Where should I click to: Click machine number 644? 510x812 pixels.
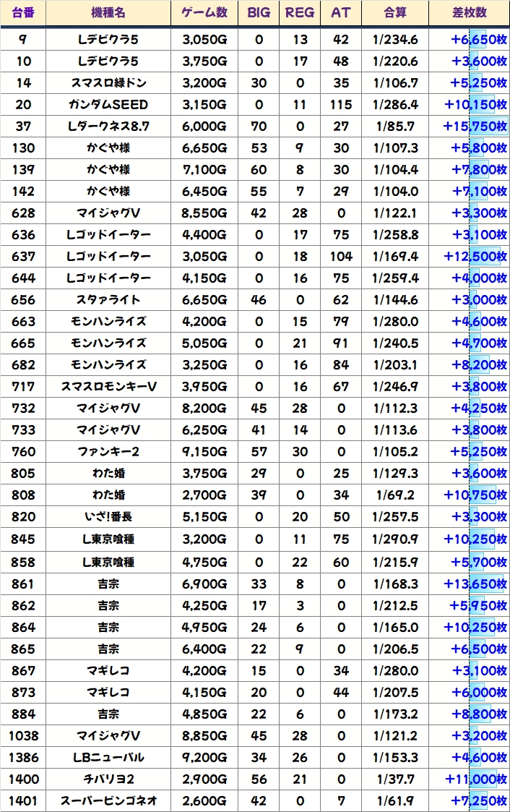[23, 278]
